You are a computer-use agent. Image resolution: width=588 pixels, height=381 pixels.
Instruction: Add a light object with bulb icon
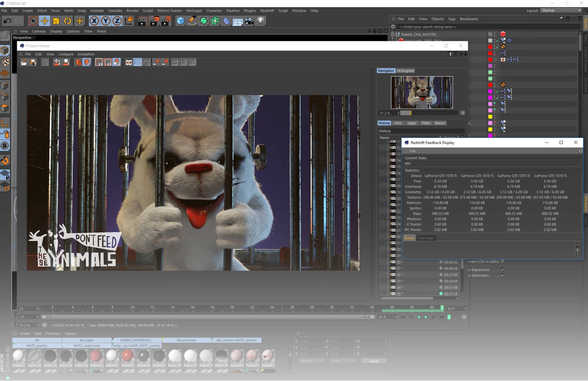point(261,21)
